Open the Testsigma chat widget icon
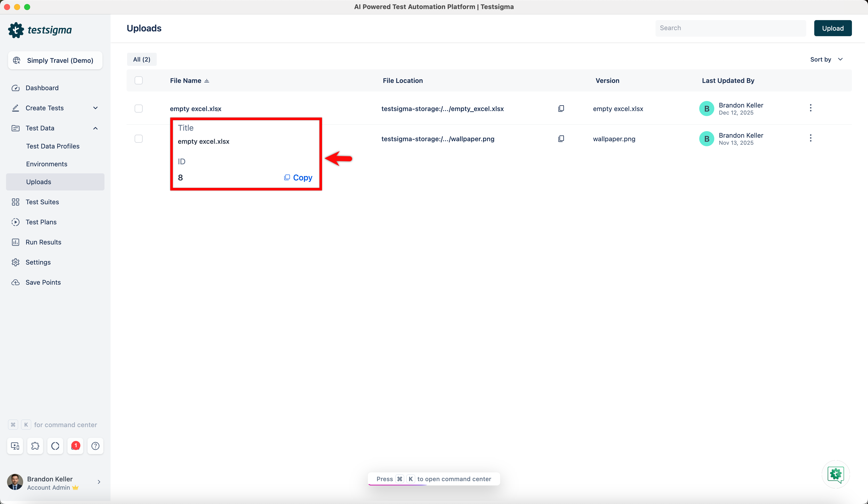The image size is (868, 504). click(x=835, y=474)
